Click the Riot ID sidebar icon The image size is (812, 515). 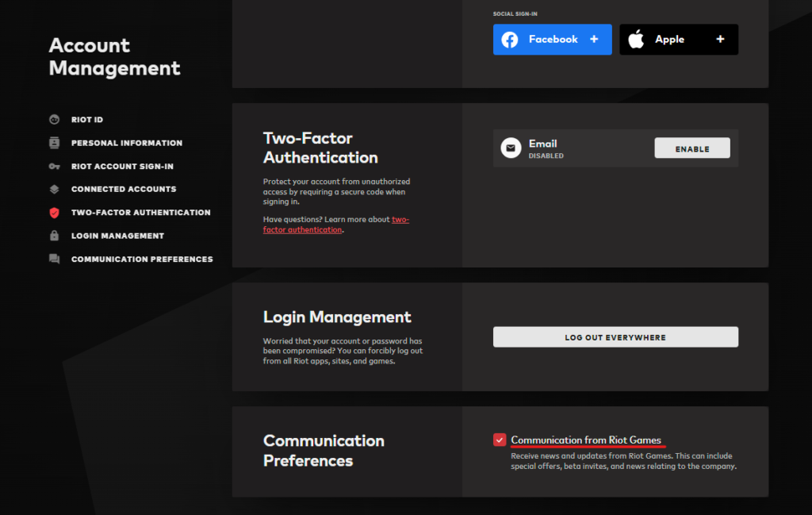click(54, 120)
